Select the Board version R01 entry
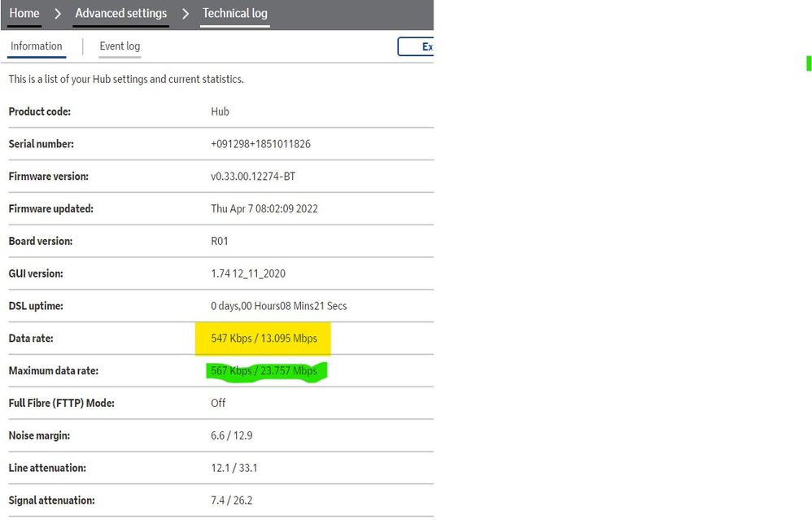812x520 pixels. 218,241
